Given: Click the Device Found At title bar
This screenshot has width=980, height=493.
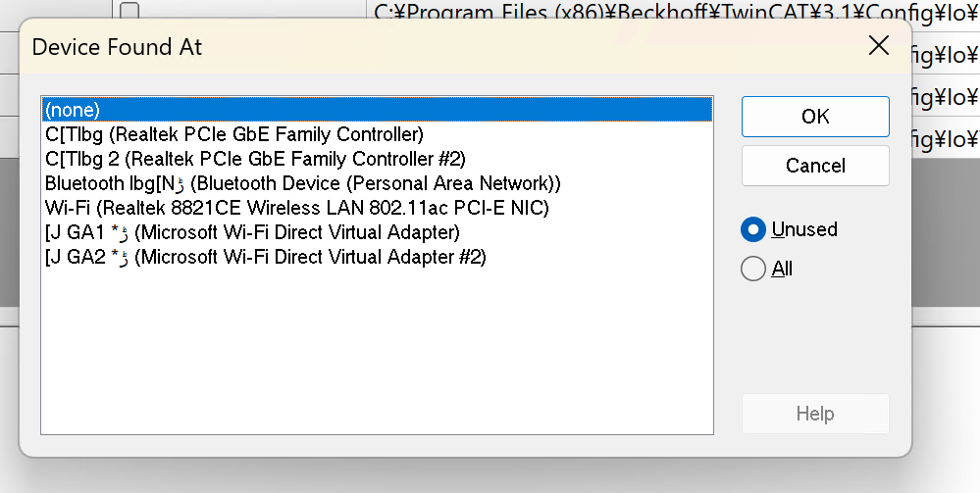Looking at the screenshot, I should [441, 46].
